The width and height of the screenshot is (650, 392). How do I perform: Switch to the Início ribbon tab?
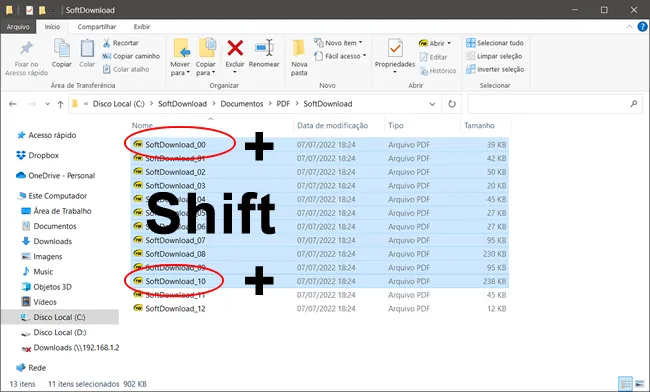[52, 27]
